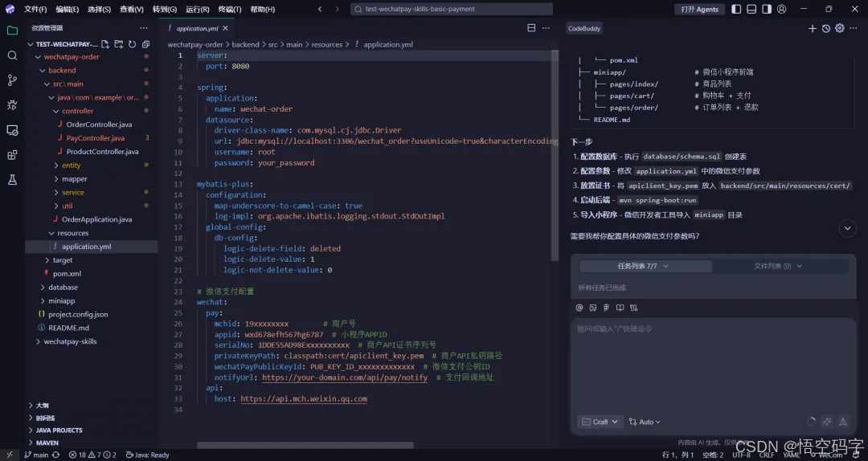Open the 终端(T) menu
This screenshot has height=461, width=868.
[x=230, y=9]
